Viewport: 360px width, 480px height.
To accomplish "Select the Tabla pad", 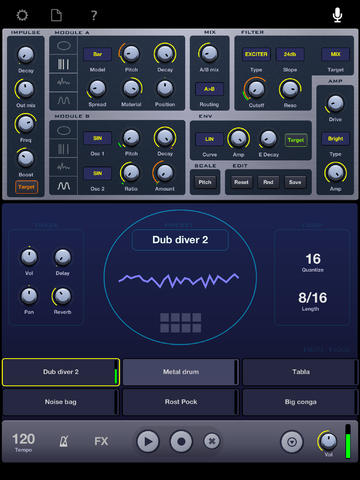I will tap(301, 372).
